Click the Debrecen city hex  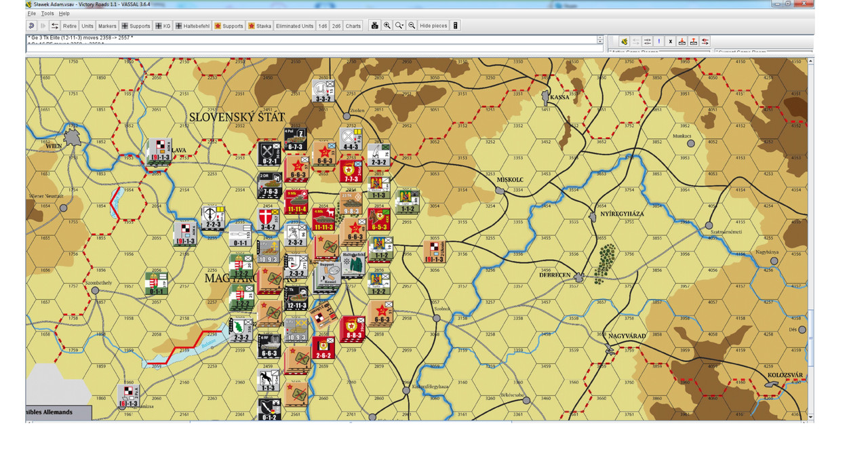pyautogui.click(x=578, y=277)
